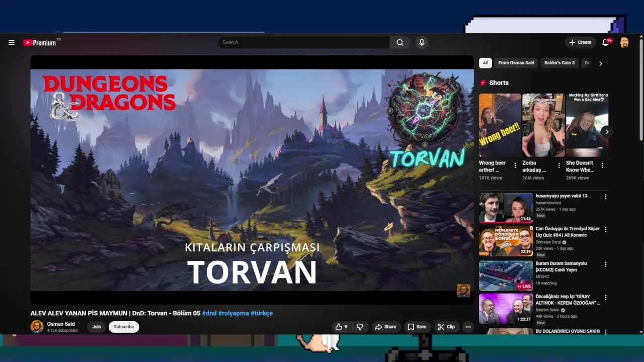Join the Osman Said channel
Screen dimensions: 644x362
(x=97, y=327)
